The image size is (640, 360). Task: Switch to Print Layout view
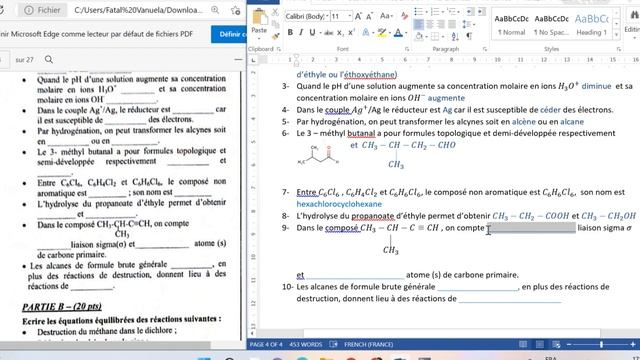539,344
